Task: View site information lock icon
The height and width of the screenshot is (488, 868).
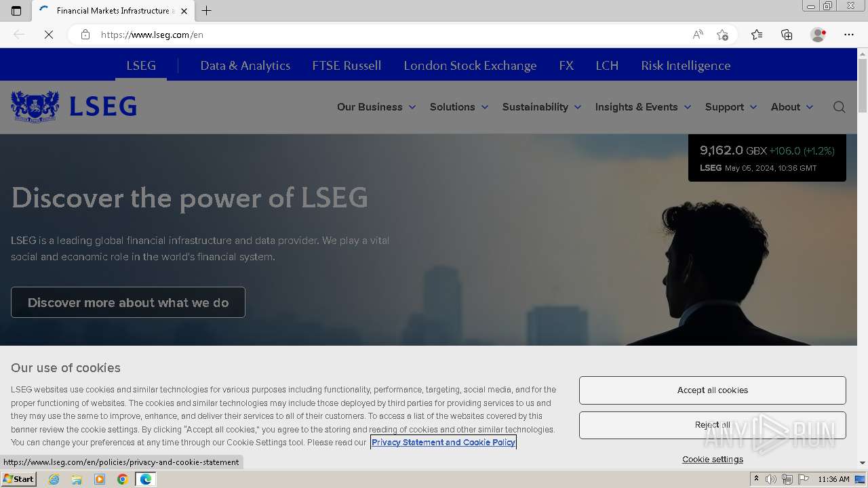Action: [x=85, y=35]
